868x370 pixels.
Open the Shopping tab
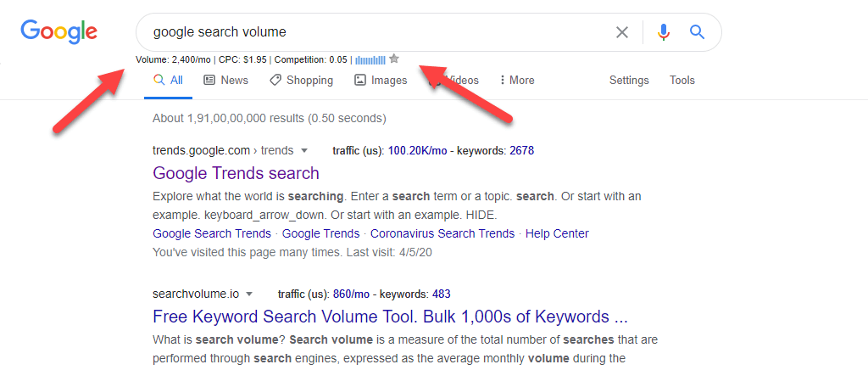301,81
